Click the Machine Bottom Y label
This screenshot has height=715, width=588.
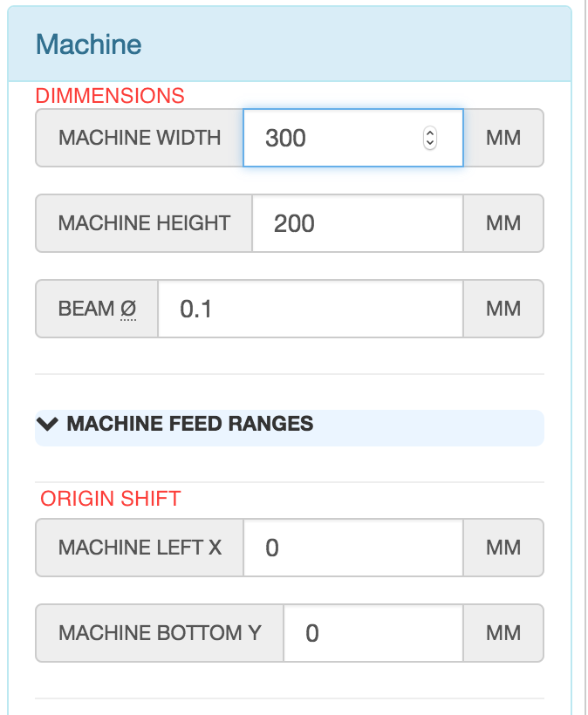(x=160, y=633)
